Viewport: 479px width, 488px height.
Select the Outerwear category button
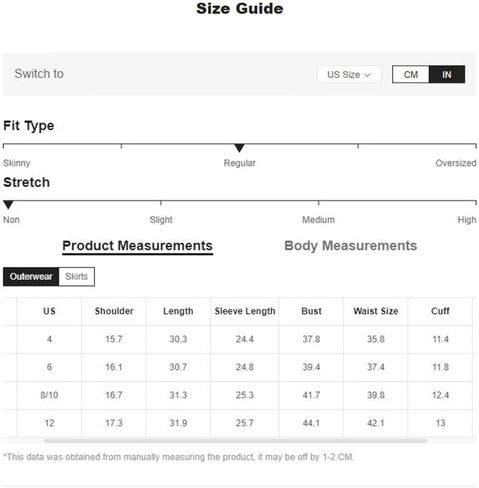(31, 277)
